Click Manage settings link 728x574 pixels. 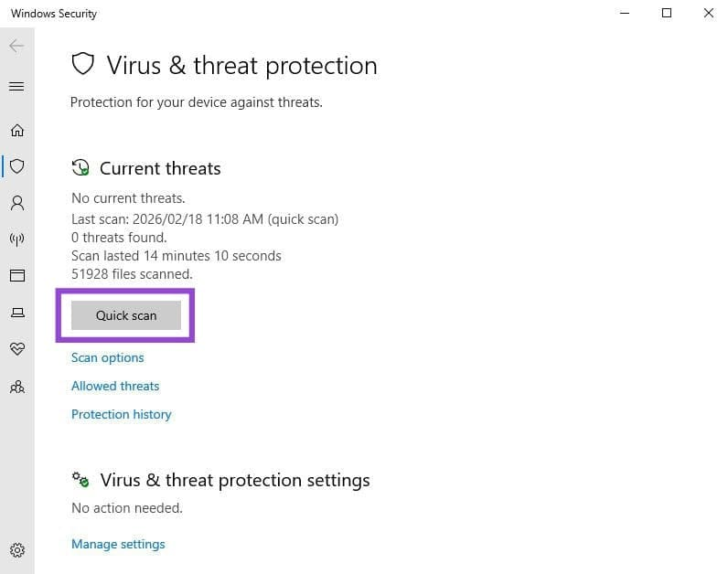118,544
